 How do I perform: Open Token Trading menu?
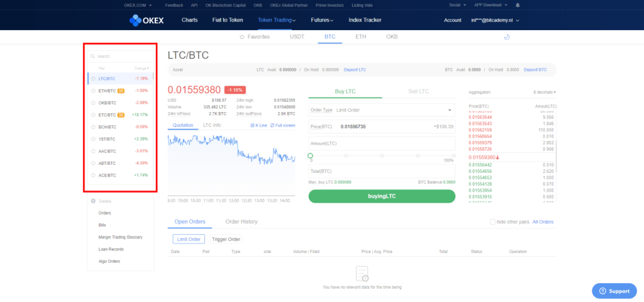277,20
